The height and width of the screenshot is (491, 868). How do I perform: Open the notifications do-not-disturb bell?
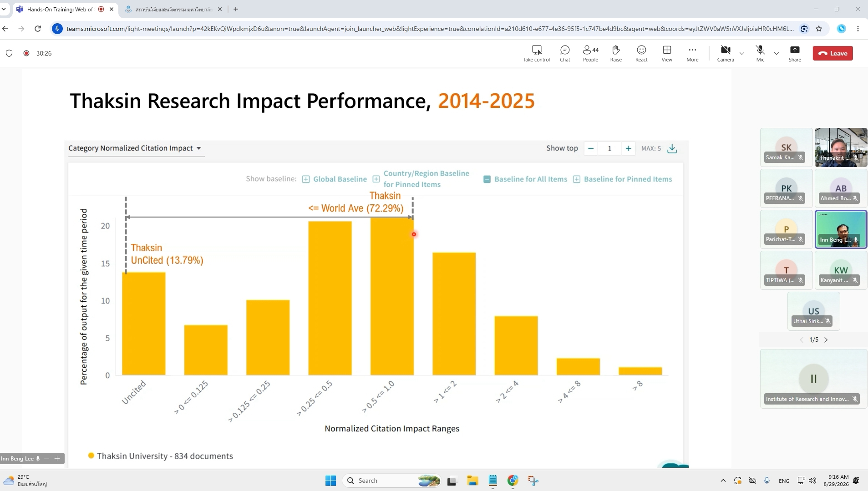coord(856,481)
